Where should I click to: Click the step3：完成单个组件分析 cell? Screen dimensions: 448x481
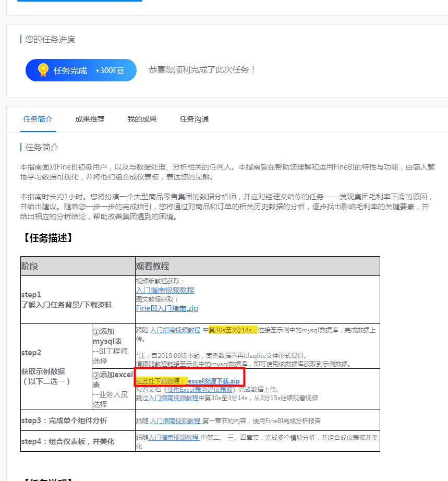click(78, 420)
